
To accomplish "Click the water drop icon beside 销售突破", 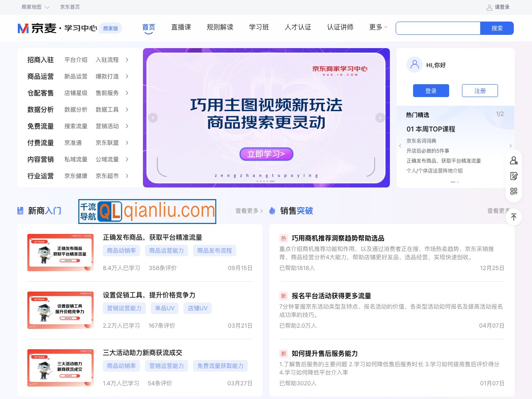I will [x=272, y=210].
